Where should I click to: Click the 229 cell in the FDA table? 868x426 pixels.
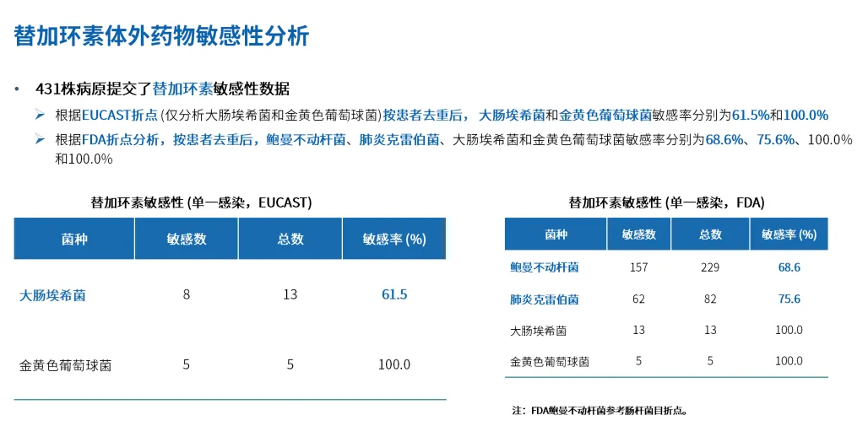710,267
